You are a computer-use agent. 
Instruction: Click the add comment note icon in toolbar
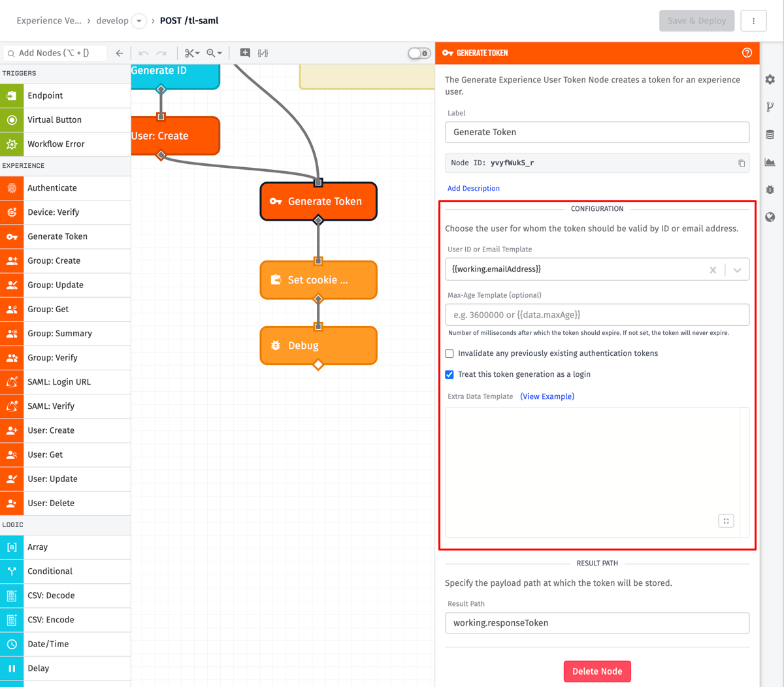click(245, 53)
